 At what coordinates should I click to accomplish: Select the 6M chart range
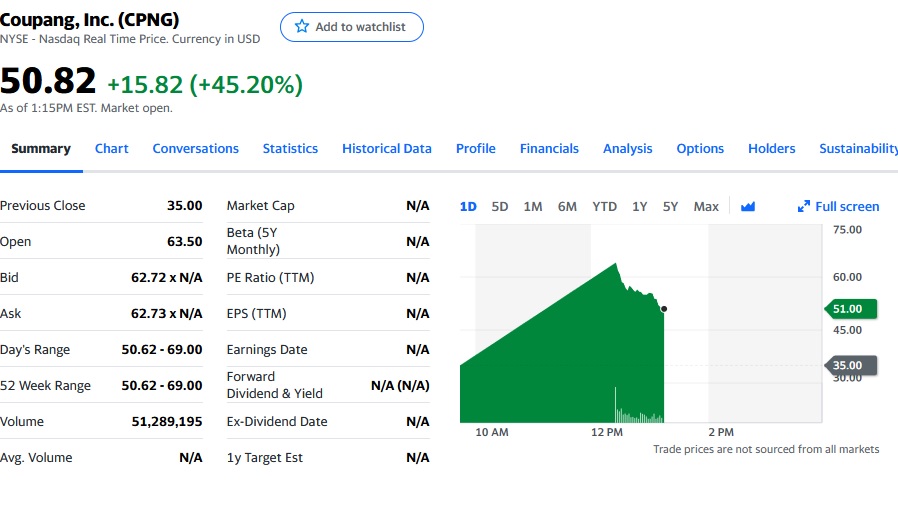[x=567, y=207]
